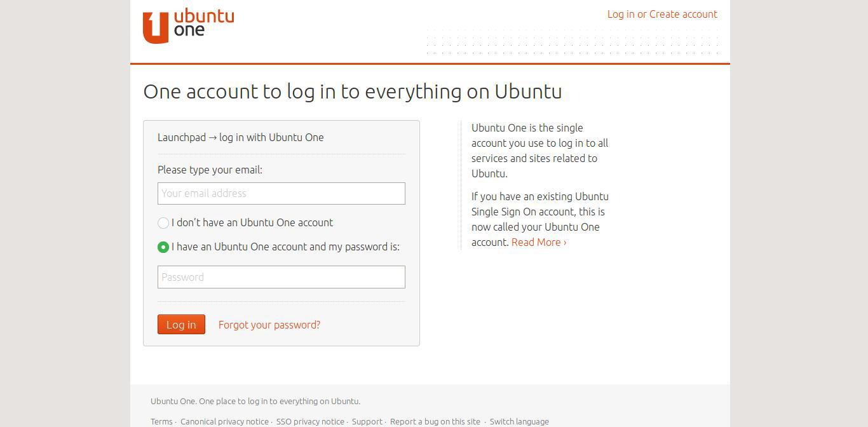Image resolution: width=868 pixels, height=427 pixels.
Task: Click the Launchpad log in heading text
Action: click(x=240, y=137)
